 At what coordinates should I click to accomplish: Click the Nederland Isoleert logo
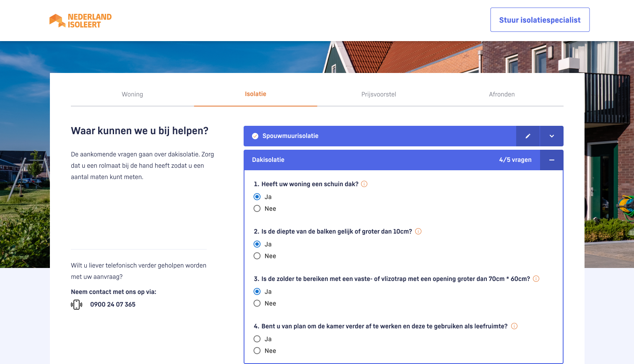pyautogui.click(x=81, y=21)
